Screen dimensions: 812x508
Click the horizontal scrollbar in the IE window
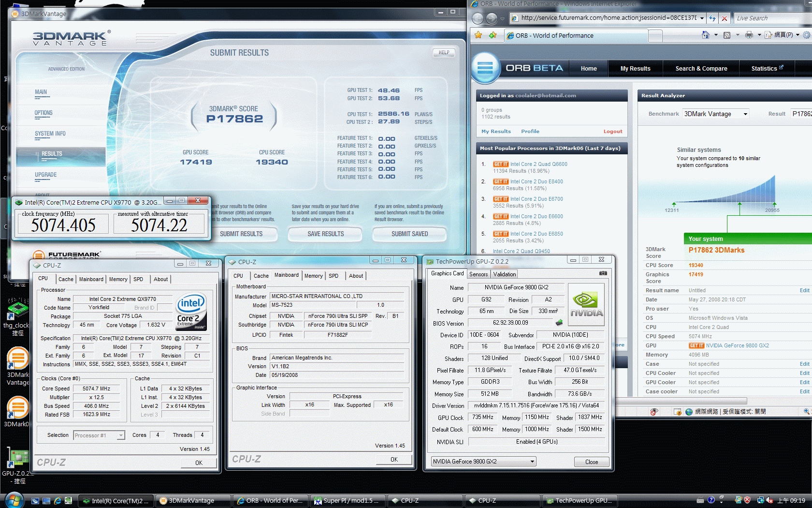click(x=681, y=401)
